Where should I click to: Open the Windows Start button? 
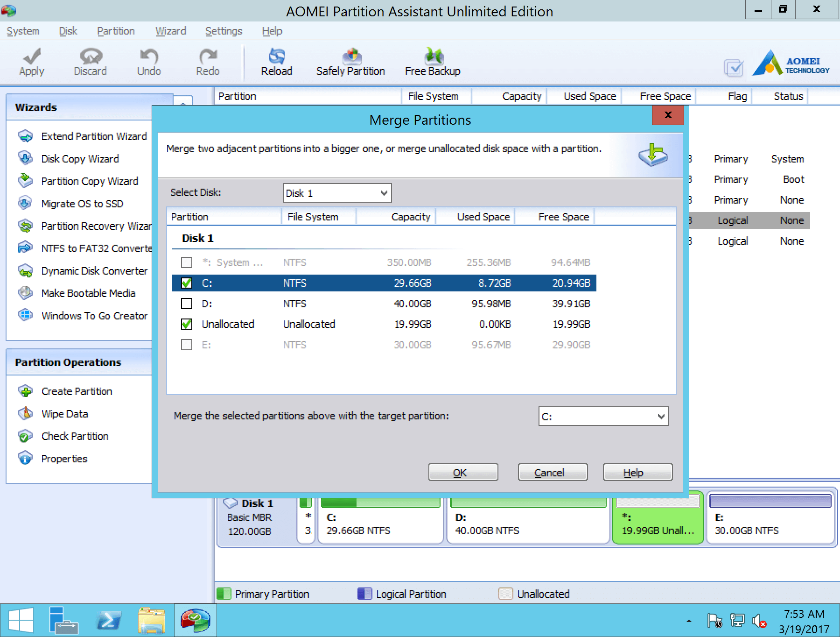coord(21,621)
